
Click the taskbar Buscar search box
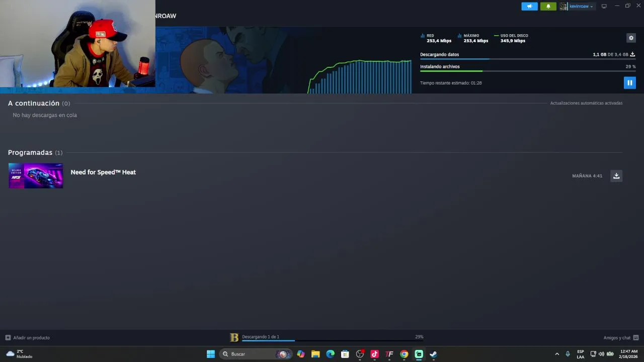(255, 354)
